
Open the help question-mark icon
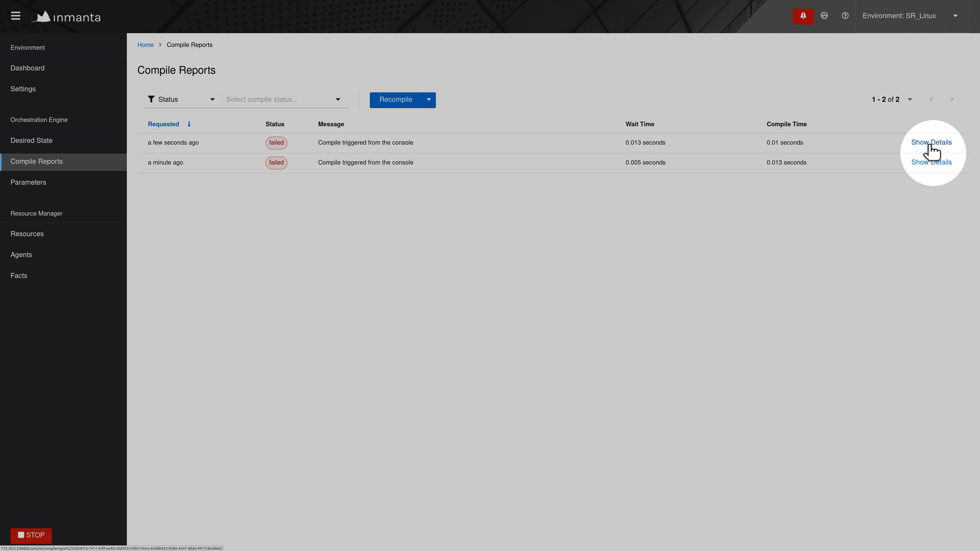click(845, 16)
